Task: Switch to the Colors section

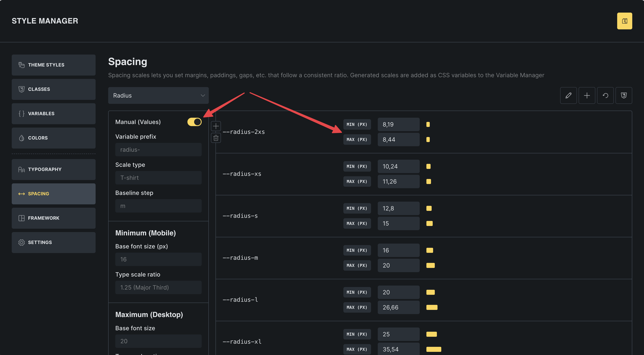Action: tap(53, 138)
